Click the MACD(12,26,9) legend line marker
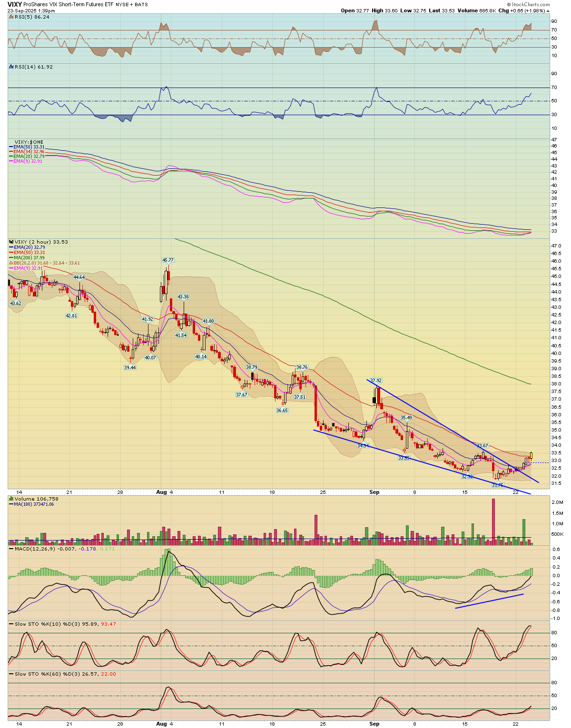571x728 pixels. pyautogui.click(x=11, y=549)
